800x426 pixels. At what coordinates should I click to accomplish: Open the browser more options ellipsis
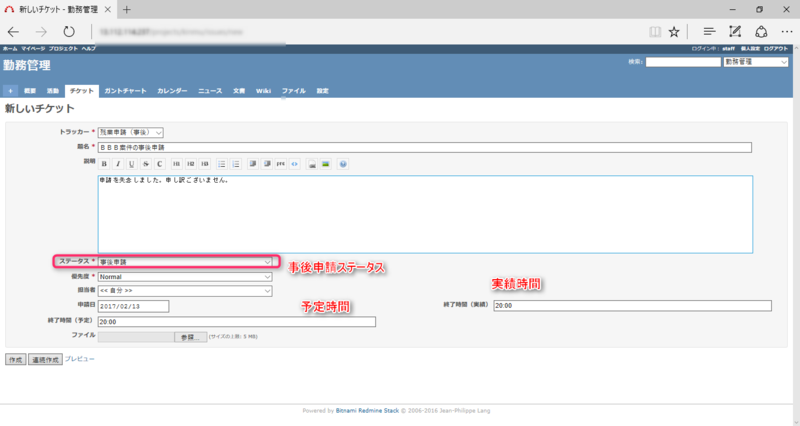(x=787, y=32)
